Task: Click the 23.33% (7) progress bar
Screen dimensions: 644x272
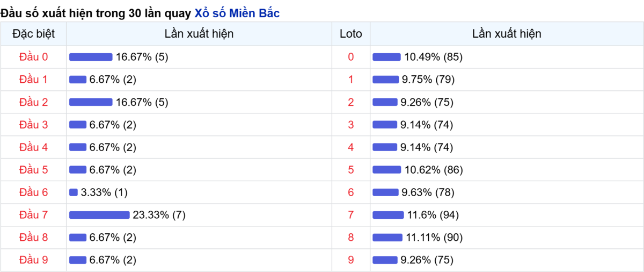Action: pyautogui.click(x=99, y=215)
